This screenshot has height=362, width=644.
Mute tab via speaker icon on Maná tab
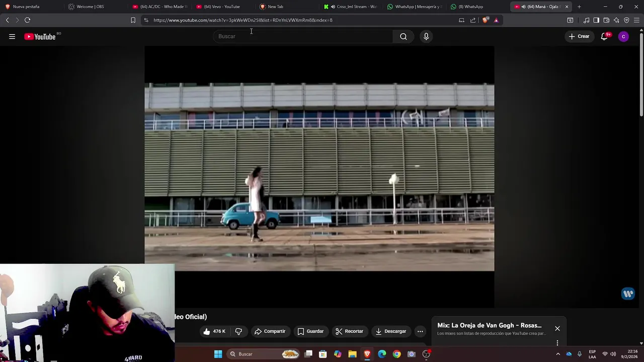click(524, 7)
